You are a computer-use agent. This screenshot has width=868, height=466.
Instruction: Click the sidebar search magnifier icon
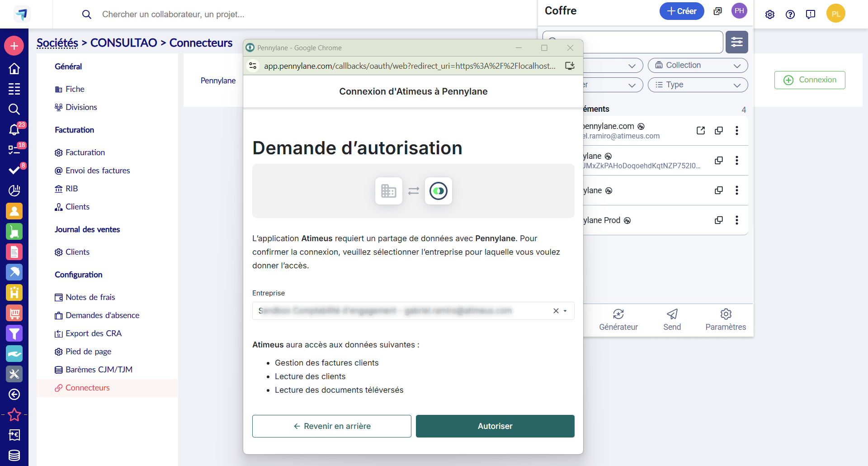[14, 109]
